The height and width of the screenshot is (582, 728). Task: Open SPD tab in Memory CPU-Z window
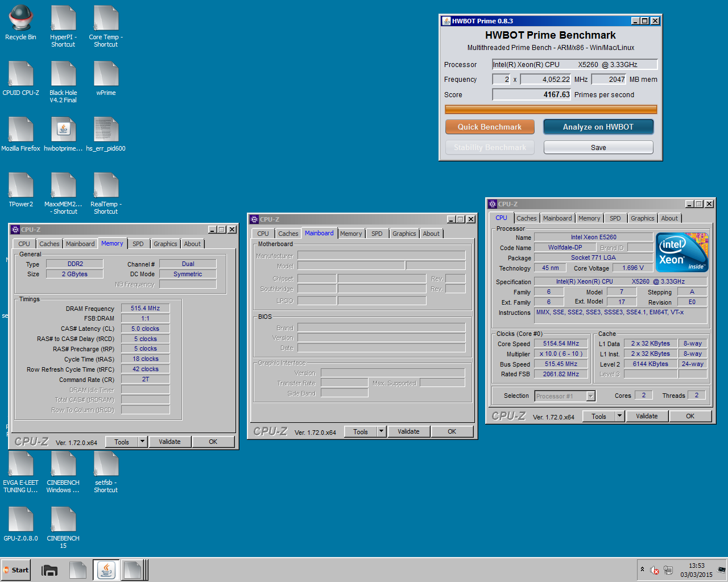[x=138, y=244]
